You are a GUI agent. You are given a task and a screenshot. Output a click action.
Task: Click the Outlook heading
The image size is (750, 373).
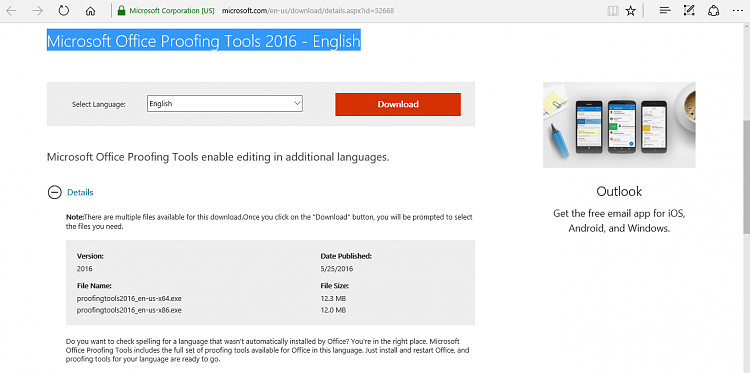point(619,191)
